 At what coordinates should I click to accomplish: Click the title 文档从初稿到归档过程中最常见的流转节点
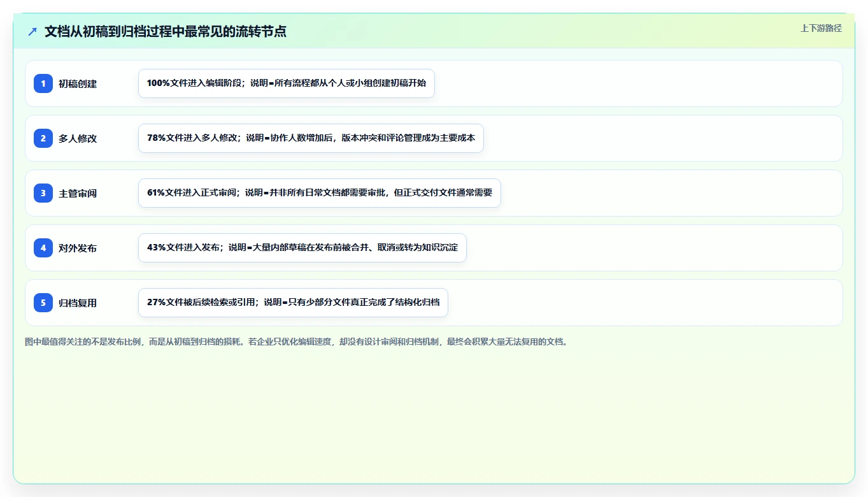[x=166, y=31]
